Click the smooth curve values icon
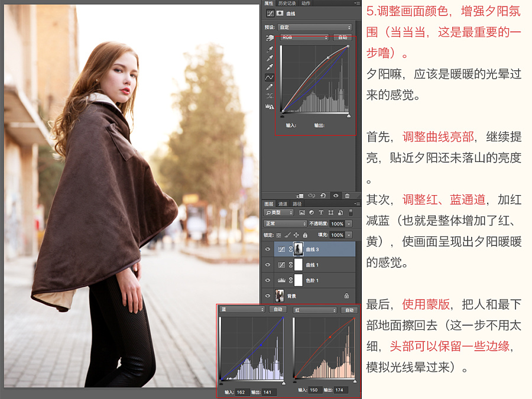The height and width of the screenshot is (399, 532). pos(270,96)
